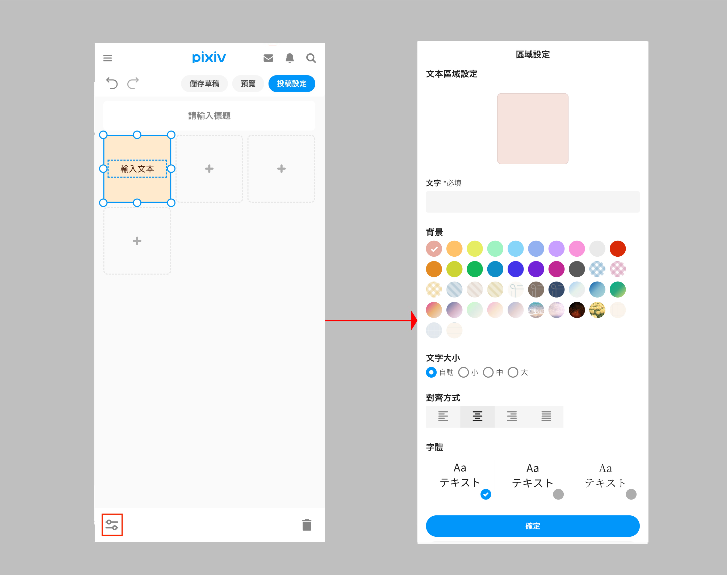The width and height of the screenshot is (728, 575).
Task: Pick lined notebook paper background
Action: point(454,330)
